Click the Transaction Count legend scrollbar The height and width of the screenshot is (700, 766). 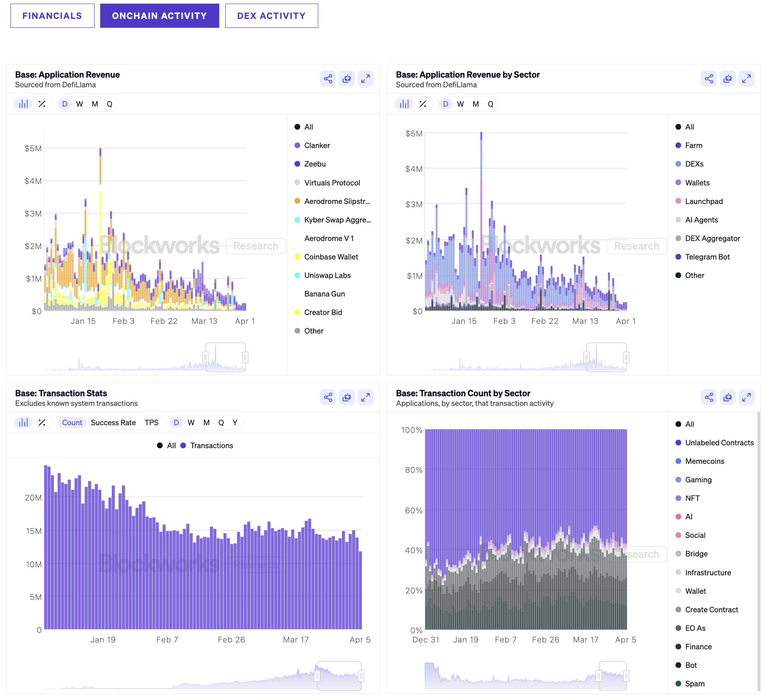click(x=759, y=551)
